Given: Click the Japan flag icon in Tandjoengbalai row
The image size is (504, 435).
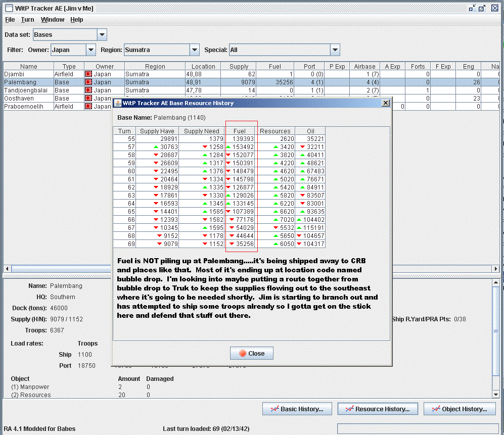Looking at the screenshot, I should coord(88,90).
